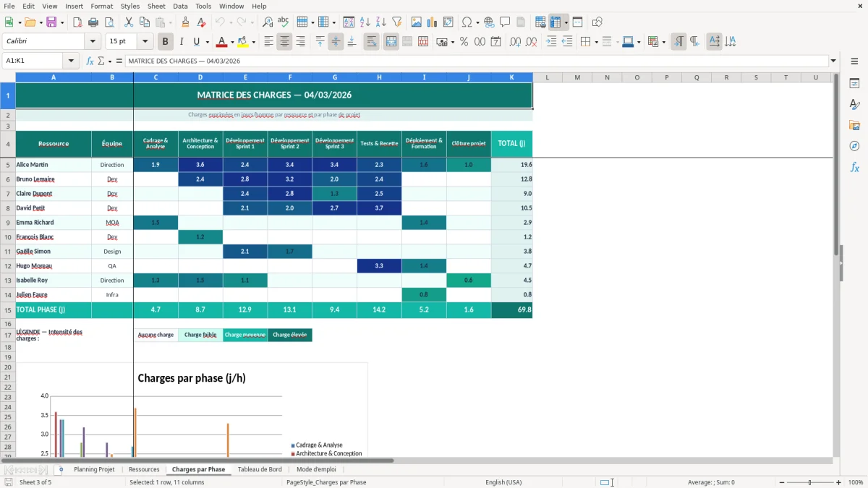Click Clear Direct Formatting icon
868x488 pixels.
(201, 22)
